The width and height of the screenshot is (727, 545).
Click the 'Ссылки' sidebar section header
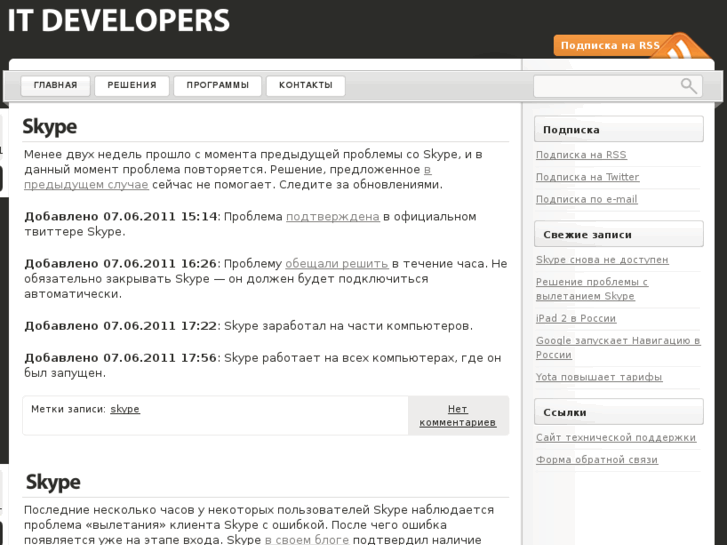[619, 412]
